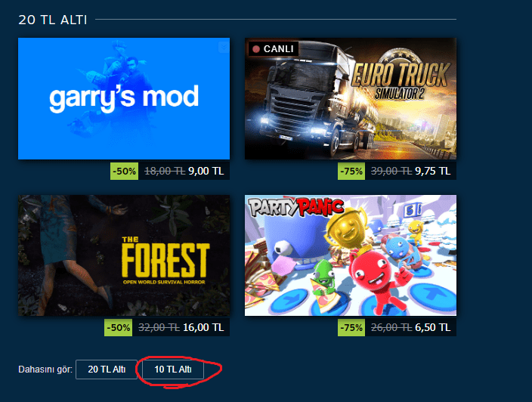The width and height of the screenshot is (532, 402).
Task: Click the -50% badge under The Forest
Action: click(x=118, y=327)
